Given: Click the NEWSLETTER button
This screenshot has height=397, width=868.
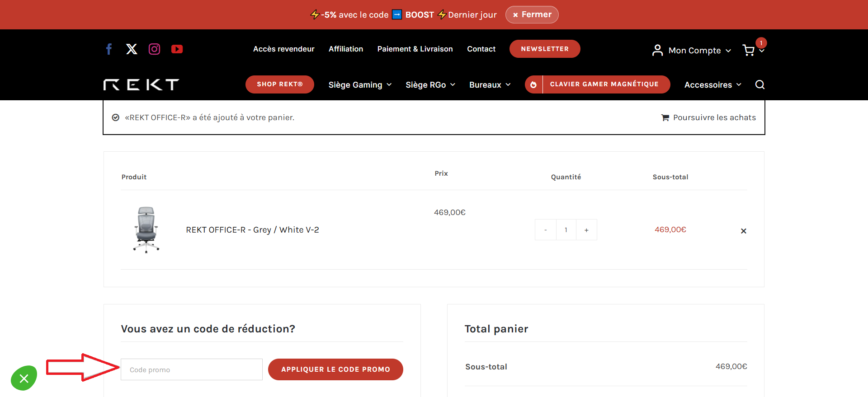Looking at the screenshot, I should (545, 49).
